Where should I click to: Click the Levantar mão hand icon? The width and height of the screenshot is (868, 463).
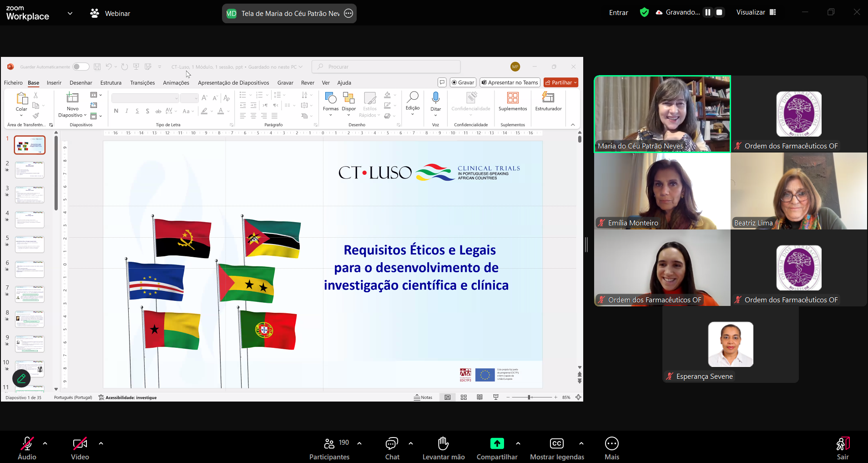(x=444, y=443)
